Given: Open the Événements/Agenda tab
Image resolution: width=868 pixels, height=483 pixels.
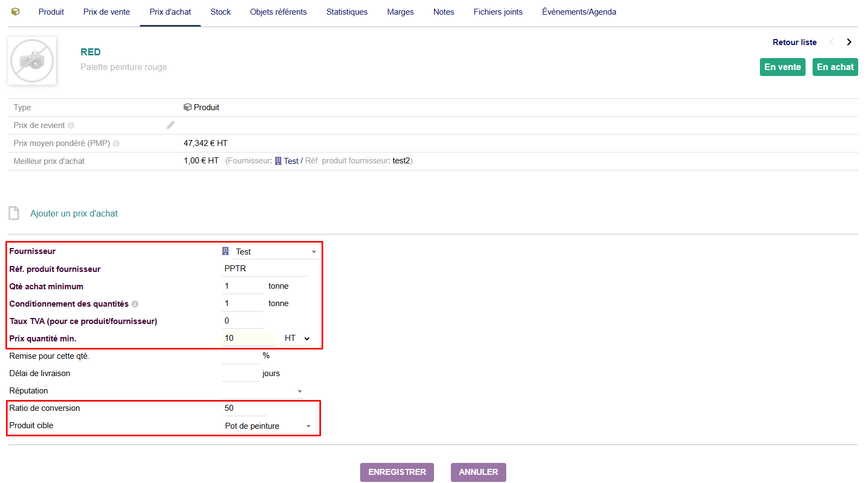Looking at the screenshot, I should pos(579,12).
